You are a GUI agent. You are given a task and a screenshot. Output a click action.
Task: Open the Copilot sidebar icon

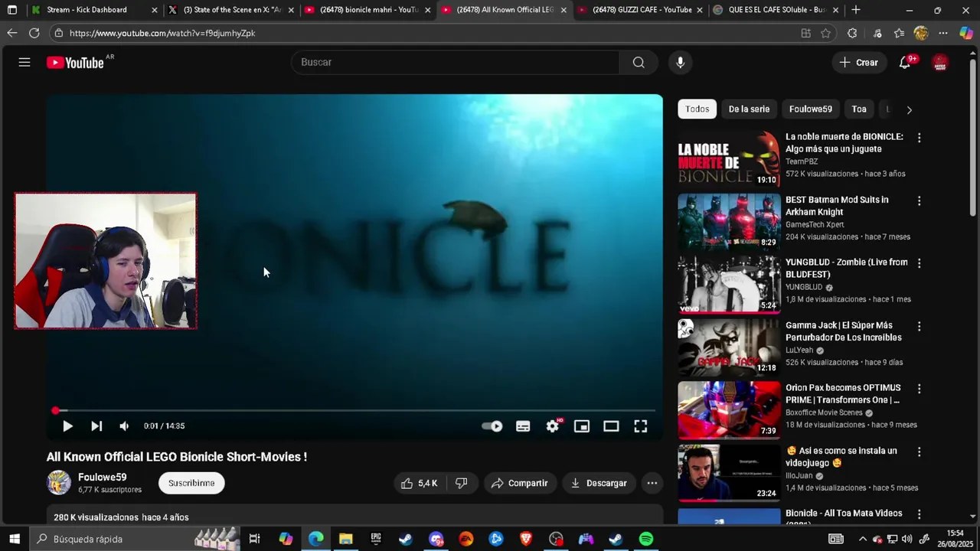point(966,33)
